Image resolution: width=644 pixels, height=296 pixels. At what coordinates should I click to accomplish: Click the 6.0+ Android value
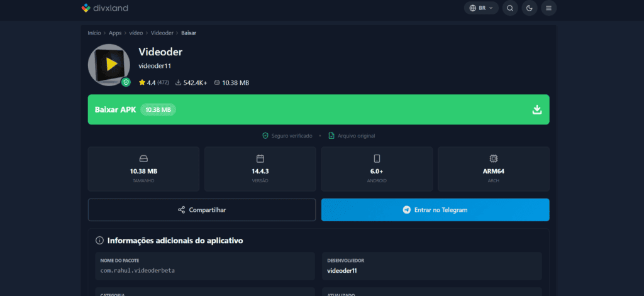tap(377, 171)
